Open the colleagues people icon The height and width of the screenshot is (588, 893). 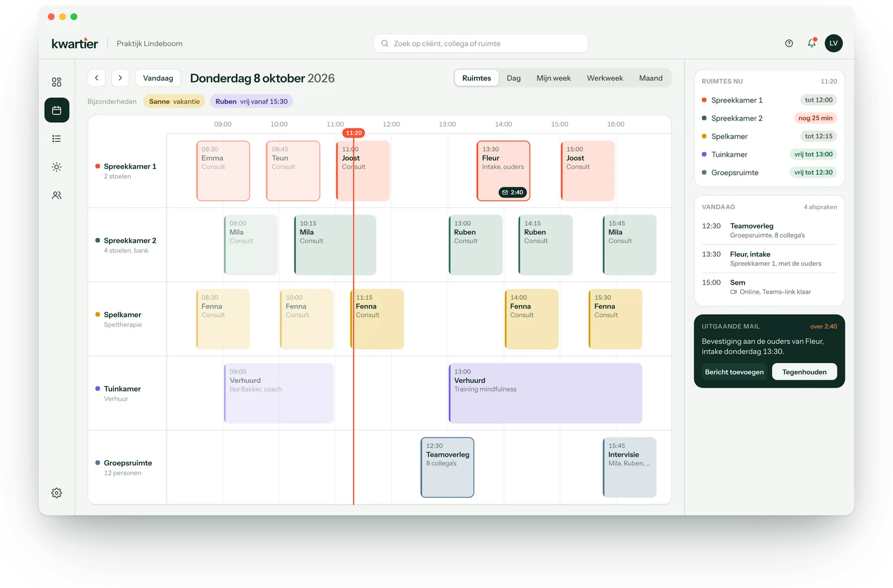[x=57, y=195]
